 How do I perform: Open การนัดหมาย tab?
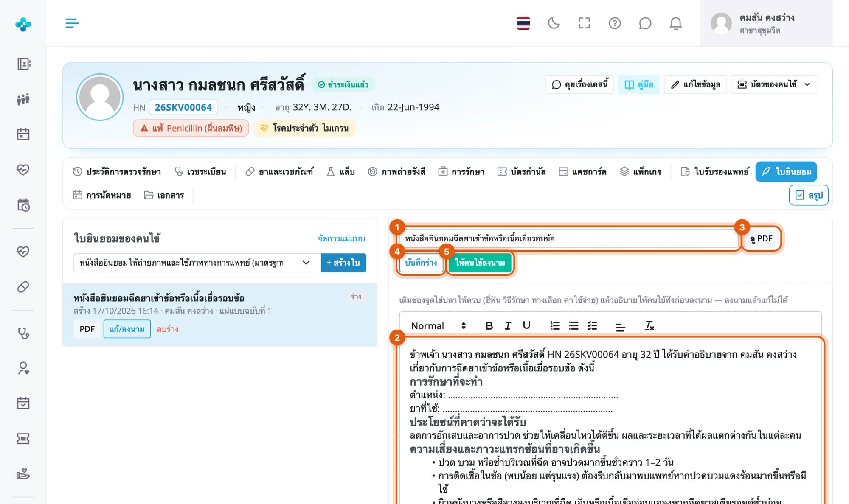(102, 195)
